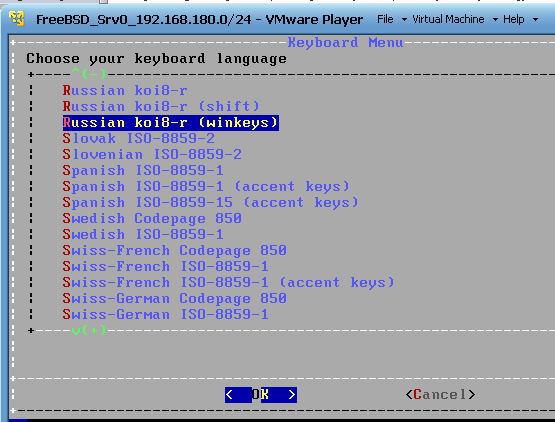555x422 pixels.
Task: Choose Swiss-French Codepage 850
Action: [x=174, y=250]
